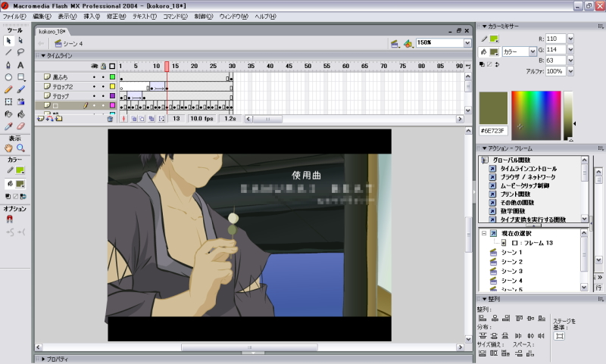The width and height of the screenshot is (606, 364).
Task: Click the align left edge icon
Action: click(x=483, y=319)
